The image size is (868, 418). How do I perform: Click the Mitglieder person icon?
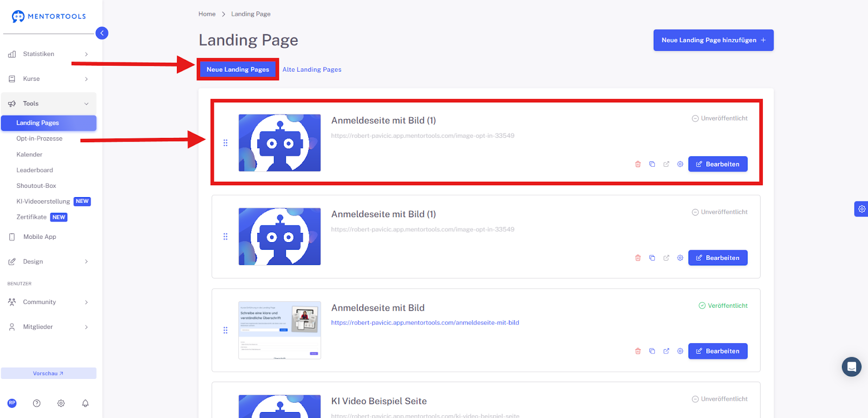click(x=12, y=327)
